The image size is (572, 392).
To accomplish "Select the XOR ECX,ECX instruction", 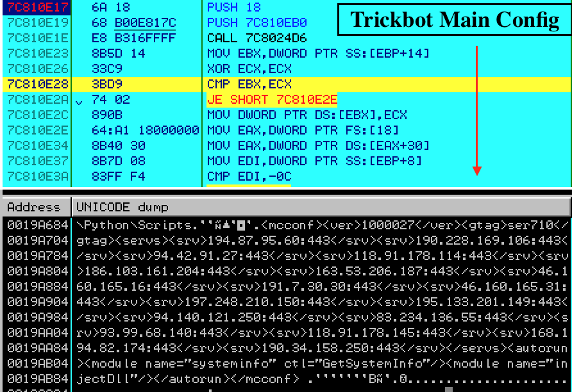I will [x=249, y=69].
